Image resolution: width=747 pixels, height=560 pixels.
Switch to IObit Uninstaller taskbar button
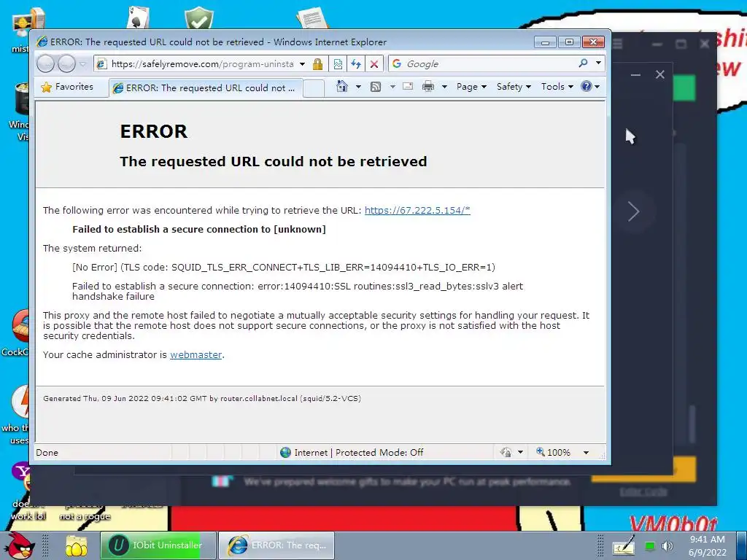point(158,545)
